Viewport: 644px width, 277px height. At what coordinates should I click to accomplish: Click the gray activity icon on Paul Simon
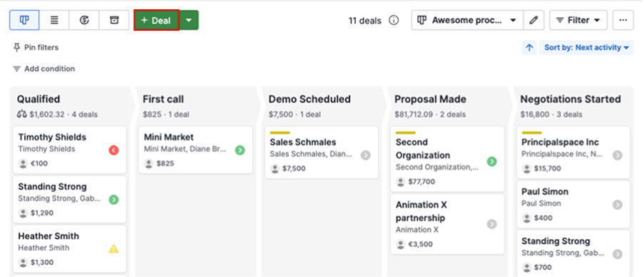coord(618,205)
